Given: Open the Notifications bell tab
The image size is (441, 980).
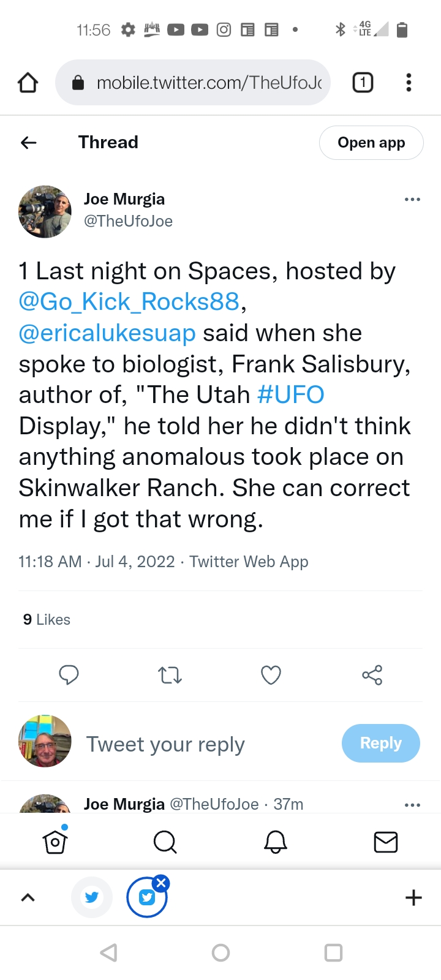Looking at the screenshot, I should click(276, 842).
